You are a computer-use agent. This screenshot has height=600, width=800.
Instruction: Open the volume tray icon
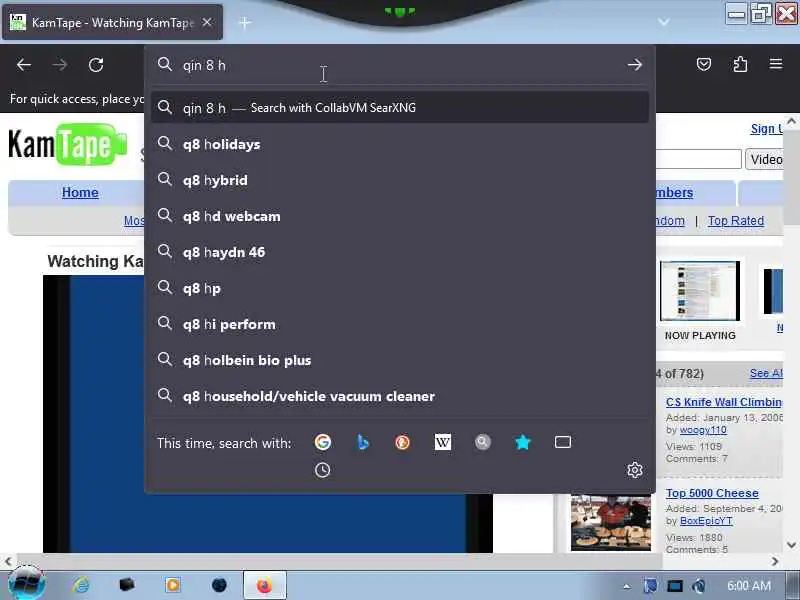tap(699, 586)
